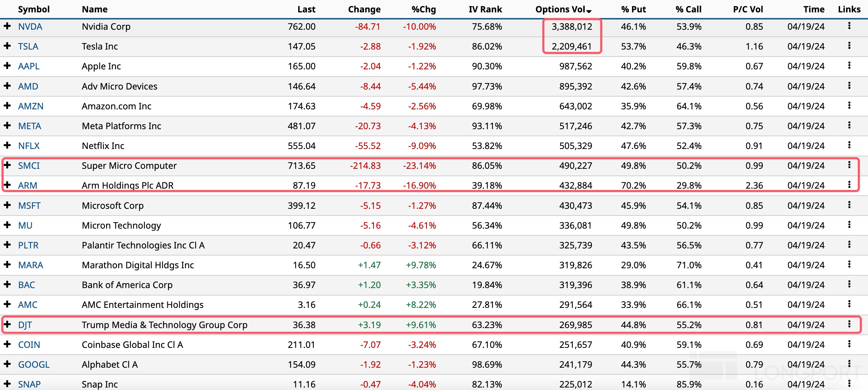Click the kebab icon in MARA row
Screen dimensions: 868x390
point(849,264)
